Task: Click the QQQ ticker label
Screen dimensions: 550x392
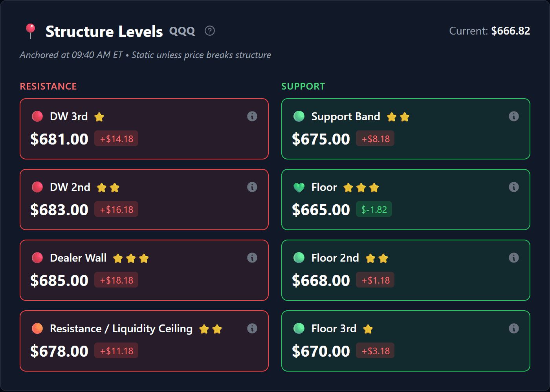Action: coord(182,31)
